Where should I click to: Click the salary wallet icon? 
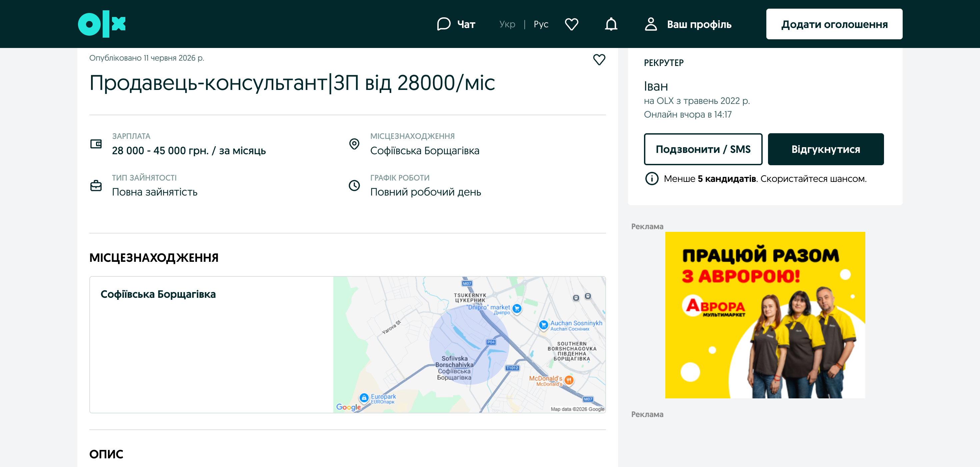click(96, 144)
